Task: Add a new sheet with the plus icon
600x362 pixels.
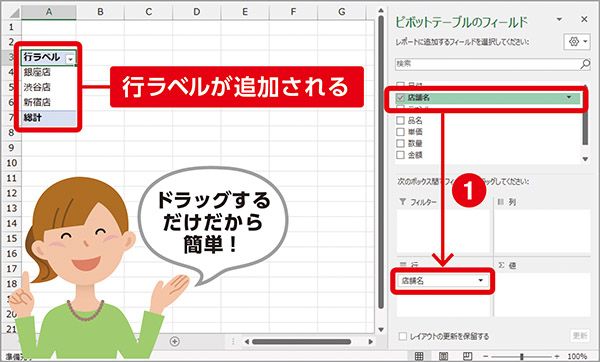Action: (x=174, y=341)
